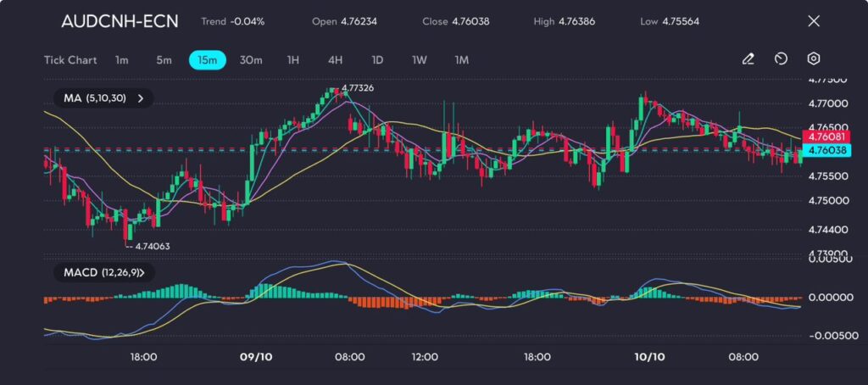Open chart settings hexagon icon
The width and height of the screenshot is (868, 385).
point(813,59)
